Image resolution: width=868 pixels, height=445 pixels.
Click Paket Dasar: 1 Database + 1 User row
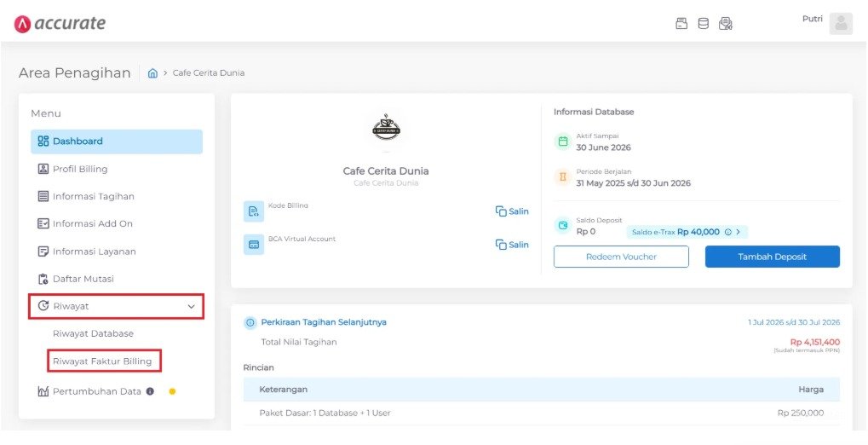(542, 413)
